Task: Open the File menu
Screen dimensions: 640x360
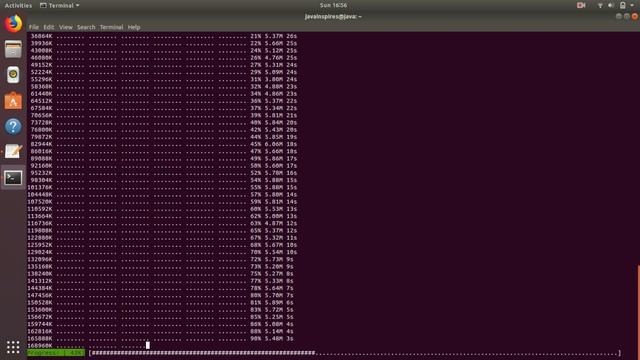Action: pos(34,27)
